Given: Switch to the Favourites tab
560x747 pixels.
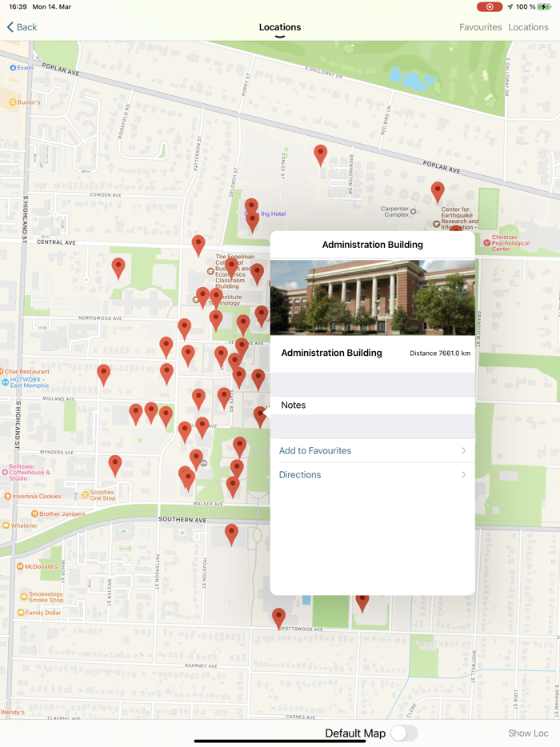Looking at the screenshot, I should [481, 27].
